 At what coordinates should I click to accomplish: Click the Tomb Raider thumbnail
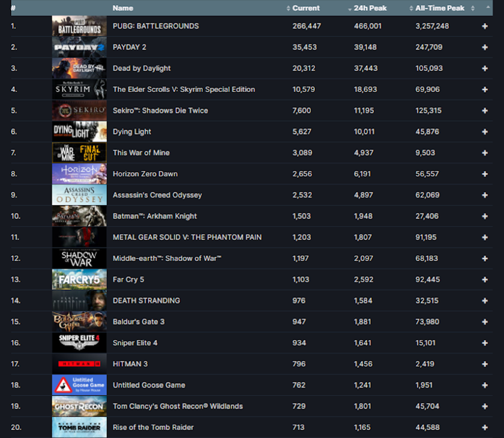coord(79,427)
